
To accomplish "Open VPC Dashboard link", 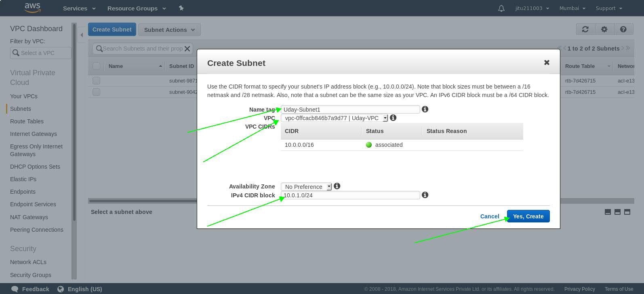I will coord(36,29).
